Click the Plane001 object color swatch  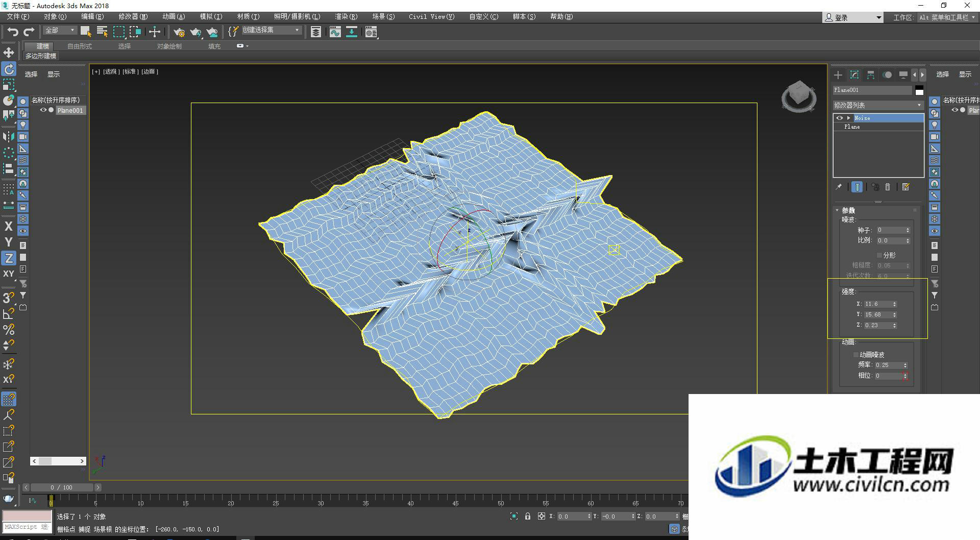click(919, 91)
